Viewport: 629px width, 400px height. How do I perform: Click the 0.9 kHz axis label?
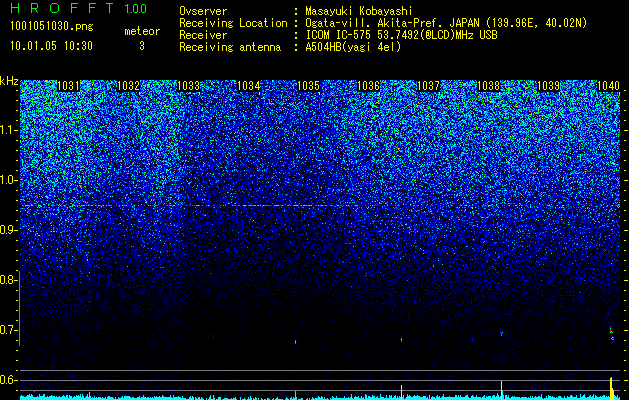click(x=8, y=230)
